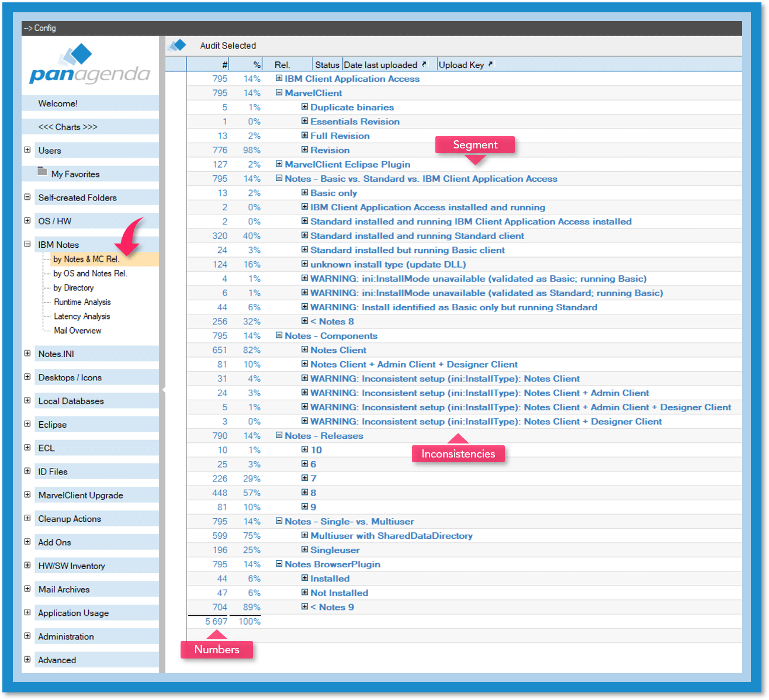Click sort arrow beside Upload Key
Viewport: 769px width, 700px height.
point(490,64)
